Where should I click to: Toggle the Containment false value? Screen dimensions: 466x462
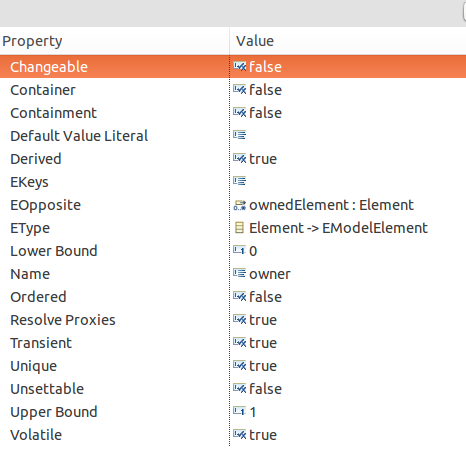(x=265, y=113)
